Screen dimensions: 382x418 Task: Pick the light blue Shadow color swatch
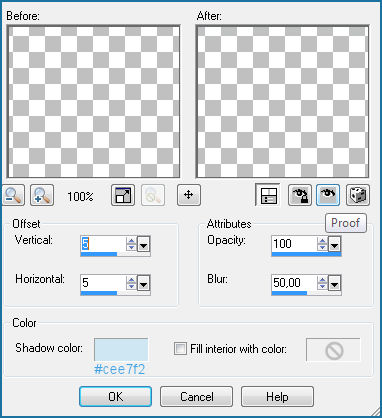tap(121, 349)
